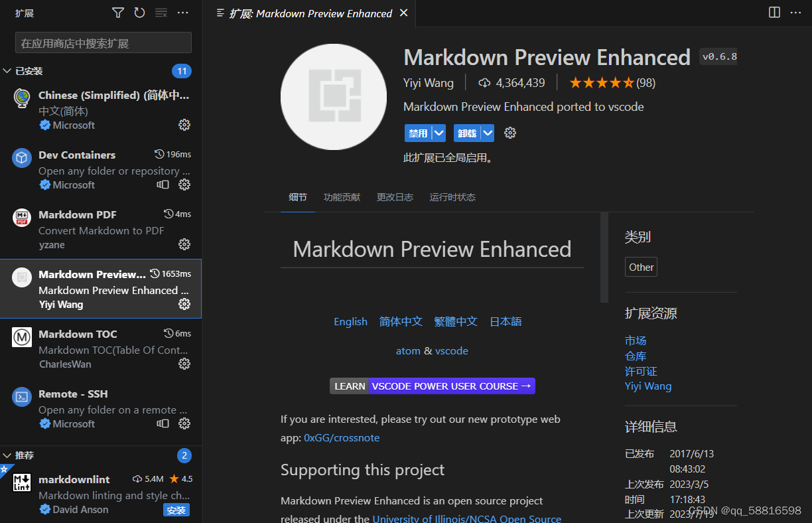The height and width of the screenshot is (523, 812).
Task: Click the Other category tag
Action: click(641, 267)
